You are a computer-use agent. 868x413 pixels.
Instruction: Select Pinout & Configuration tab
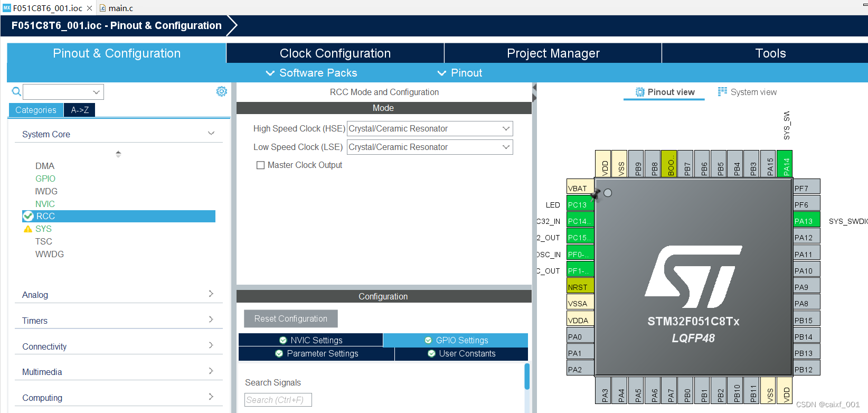pyautogui.click(x=117, y=53)
